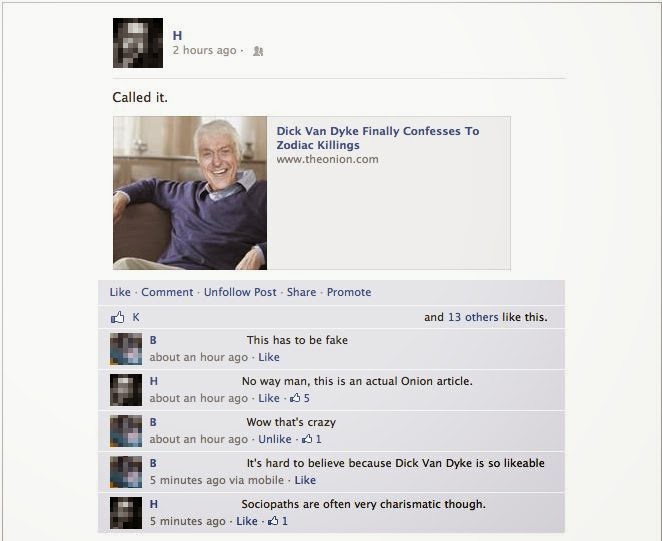The height and width of the screenshot is (541, 662).
Task: Click the friends audience icon beside timestamp
Action: (258, 51)
